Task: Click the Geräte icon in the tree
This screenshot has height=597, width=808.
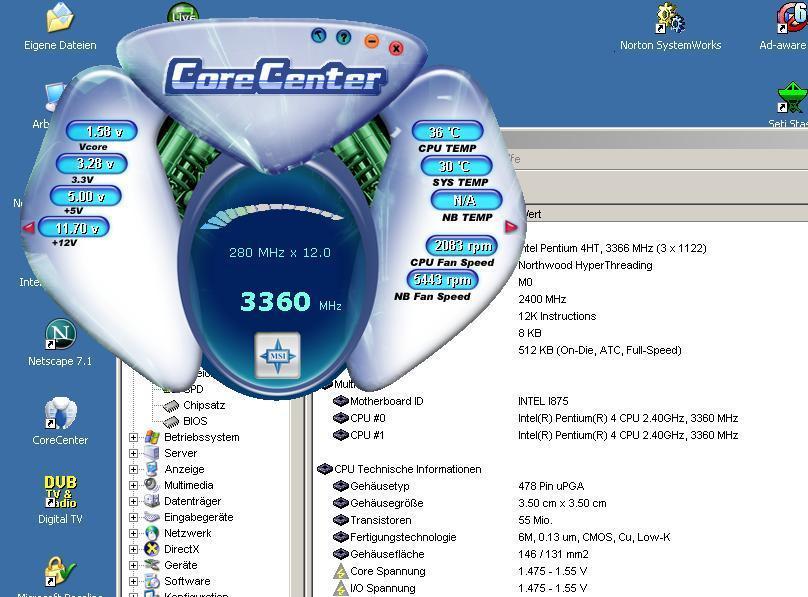Action: pyautogui.click(x=152, y=565)
